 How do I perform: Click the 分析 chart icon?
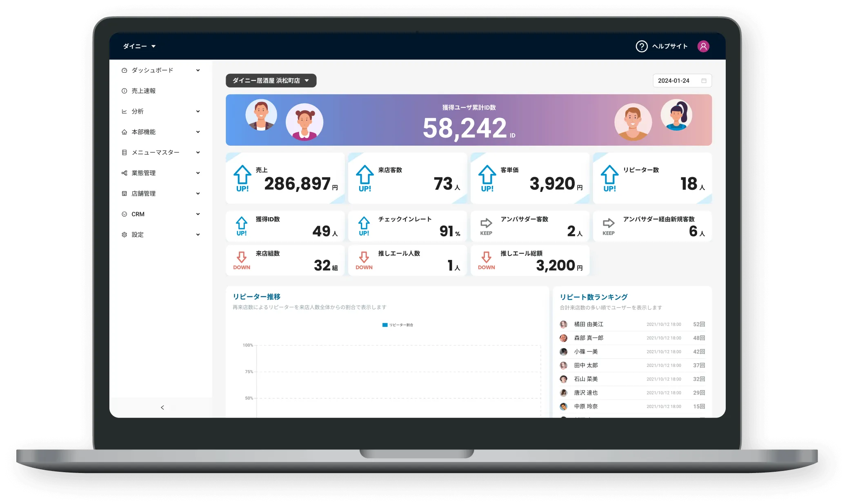pos(124,111)
